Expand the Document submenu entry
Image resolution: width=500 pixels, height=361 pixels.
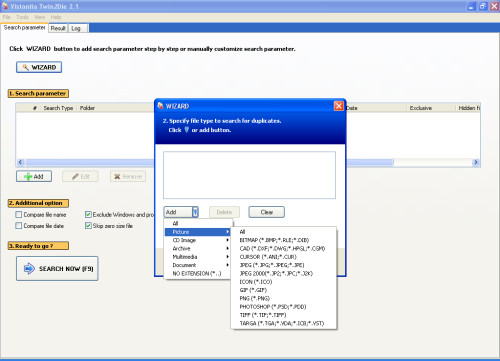(x=198, y=265)
